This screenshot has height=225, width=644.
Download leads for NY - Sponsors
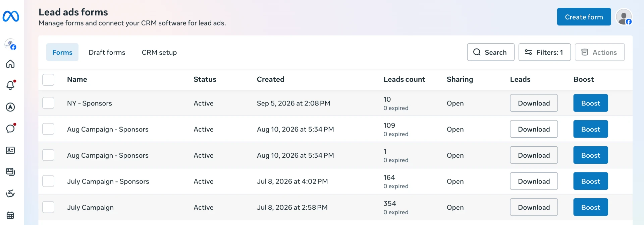(x=534, y=103)
